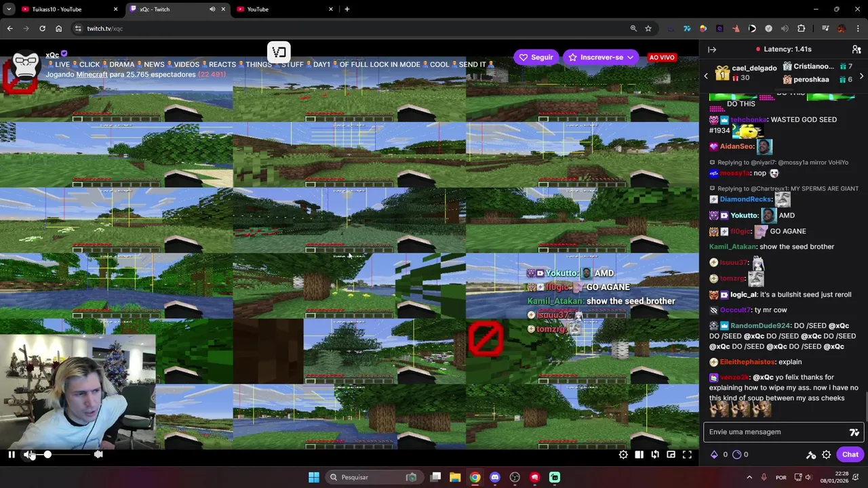Toggle the audio compressor icon beside the volume slider
Viewport: 868px width, 488px height.
(x=98, y=455)
